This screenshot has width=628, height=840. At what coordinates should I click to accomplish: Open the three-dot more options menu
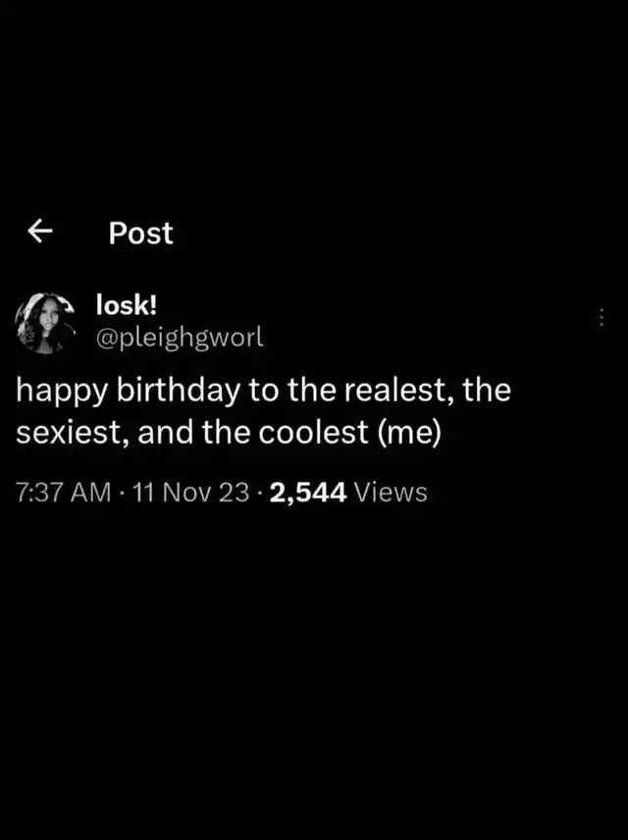click(601, 317)
